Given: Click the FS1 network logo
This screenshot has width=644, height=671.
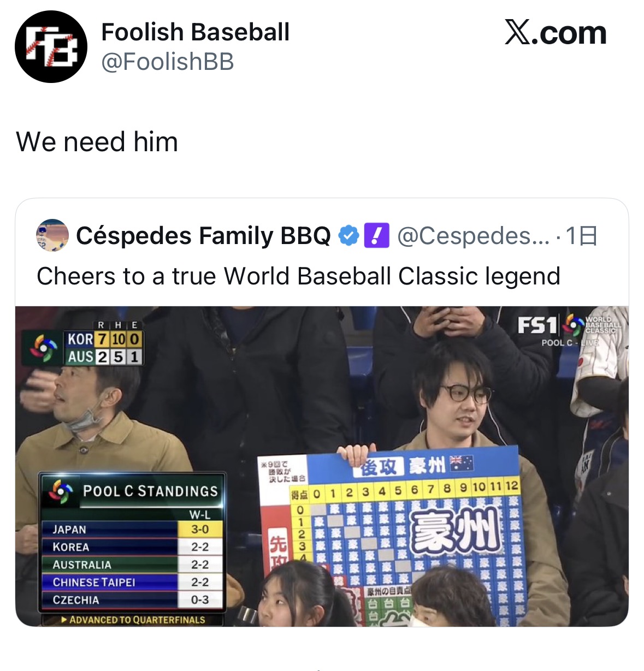Looking at the screenshot, I should pos(537,325).
